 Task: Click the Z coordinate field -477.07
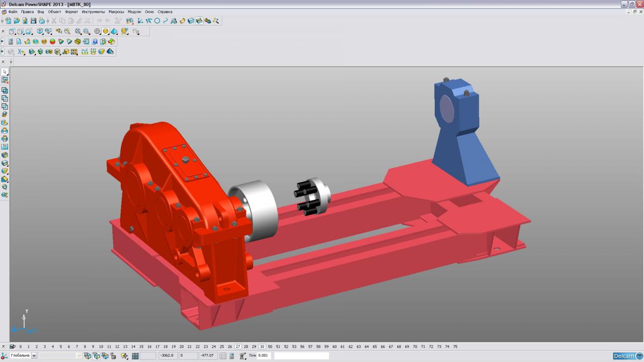point(209,356)
